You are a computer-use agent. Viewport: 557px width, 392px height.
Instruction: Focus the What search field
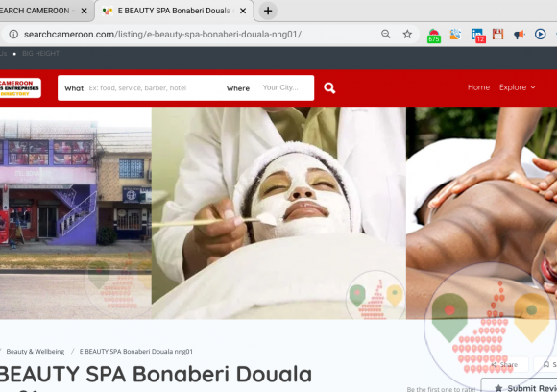click(142, 87)
